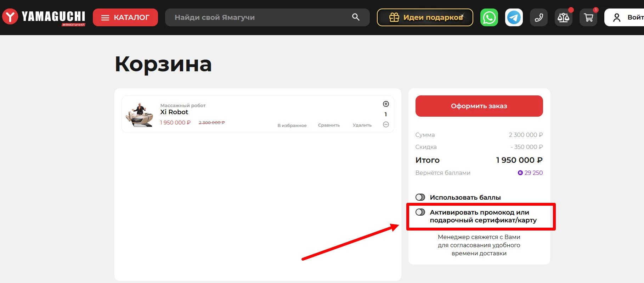Open Telegram chat icon
644x283 pixels.
tap(514, 17)
